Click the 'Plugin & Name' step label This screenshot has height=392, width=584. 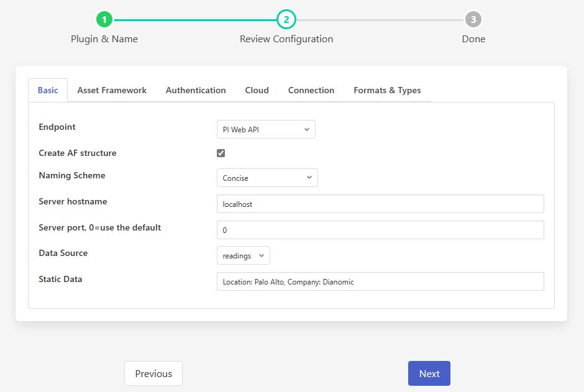[104, 39]
